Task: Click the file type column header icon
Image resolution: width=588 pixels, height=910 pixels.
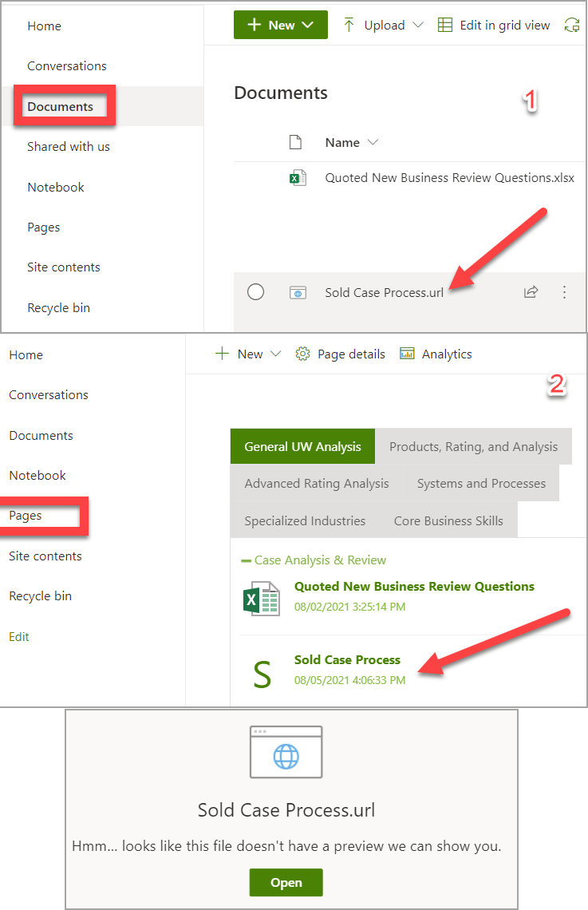Action: [x=296, y=142]
